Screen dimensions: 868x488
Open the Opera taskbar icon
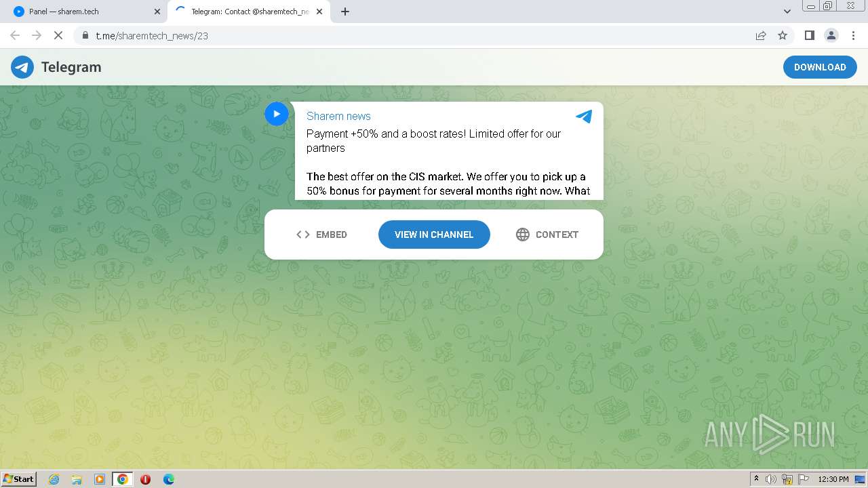pyautogui.click(x=145, y=479)
